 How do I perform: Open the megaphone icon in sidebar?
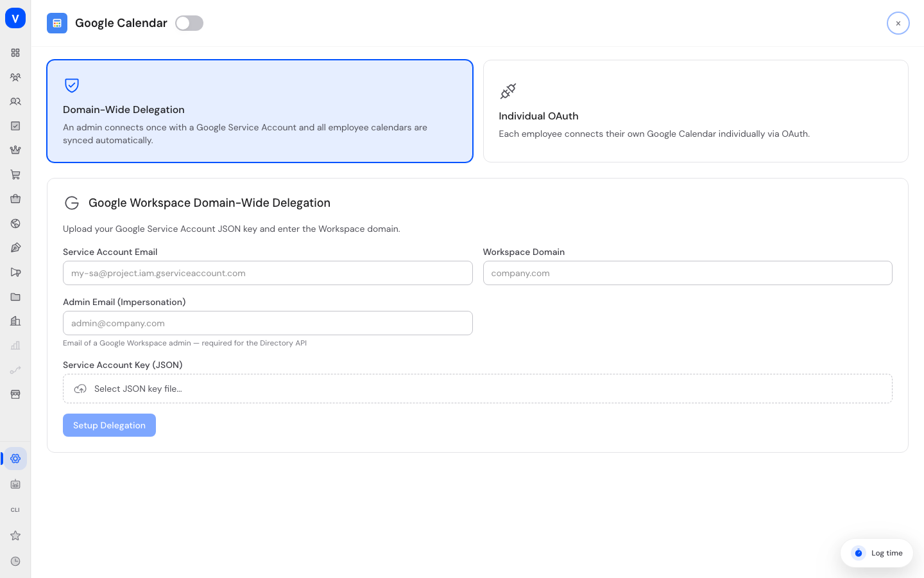point(15,272)
